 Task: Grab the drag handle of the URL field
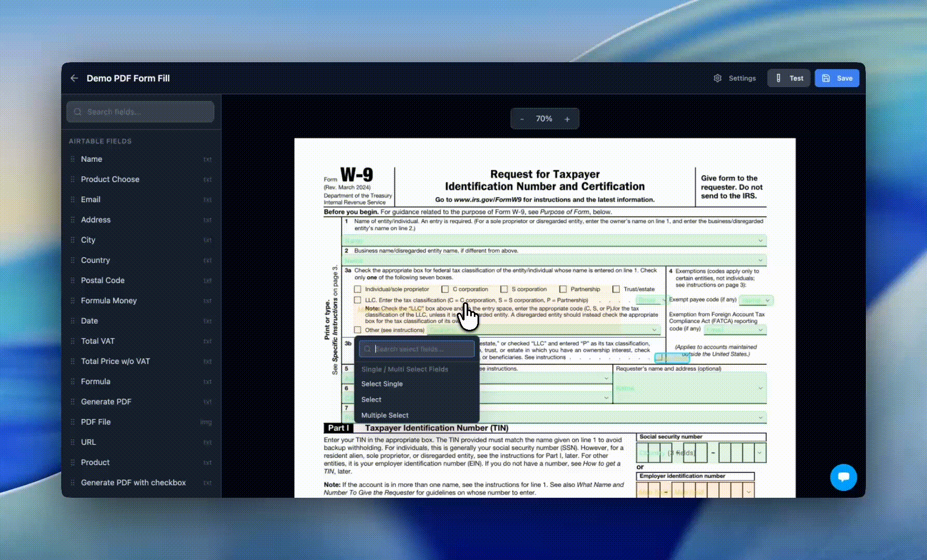[73, 442]
